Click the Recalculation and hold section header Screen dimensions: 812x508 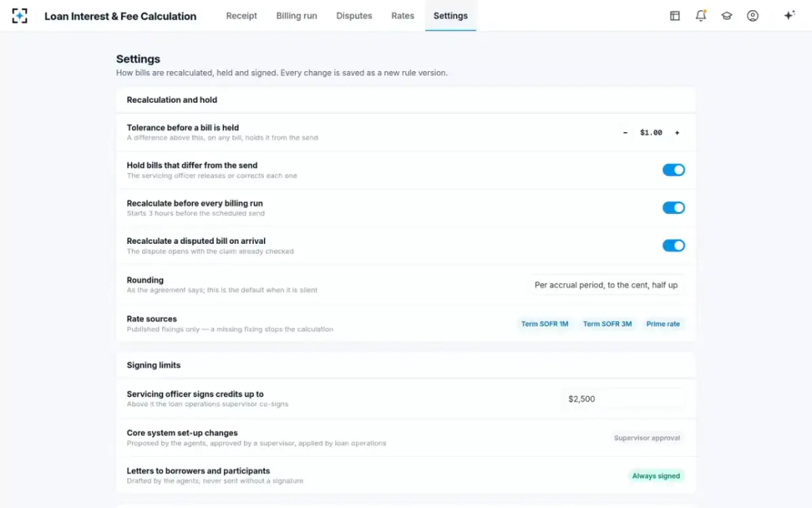(x=172, y=100)
